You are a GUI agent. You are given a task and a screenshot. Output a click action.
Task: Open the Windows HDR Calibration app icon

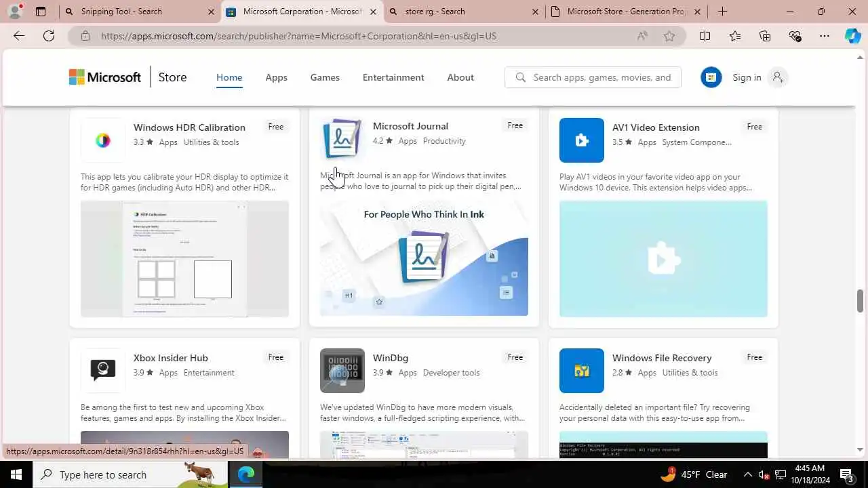pyautogui.click(x=103, y=140)
